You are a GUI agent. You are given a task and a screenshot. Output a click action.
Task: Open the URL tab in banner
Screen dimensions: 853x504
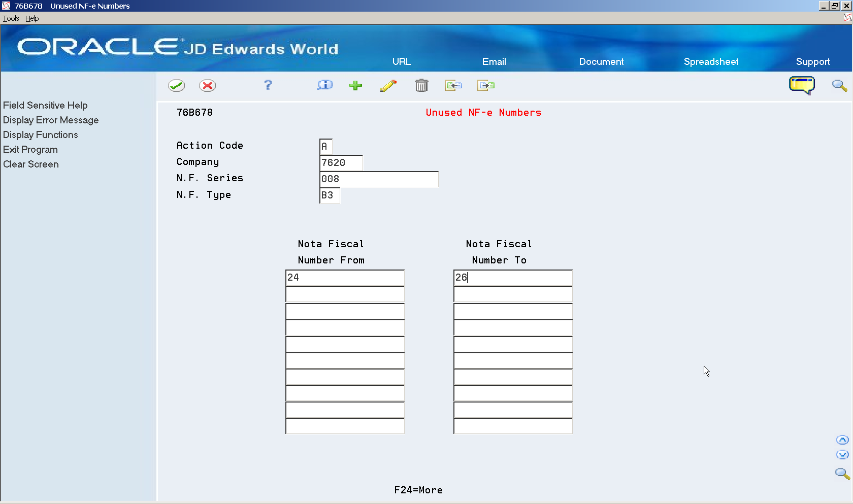click(x=401, y=61)
